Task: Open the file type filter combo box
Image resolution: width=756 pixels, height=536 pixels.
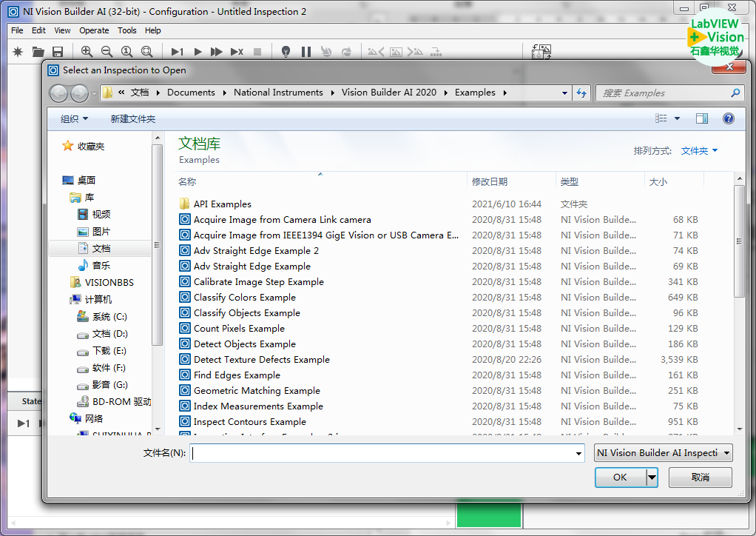Action: (x=663, y=453)
